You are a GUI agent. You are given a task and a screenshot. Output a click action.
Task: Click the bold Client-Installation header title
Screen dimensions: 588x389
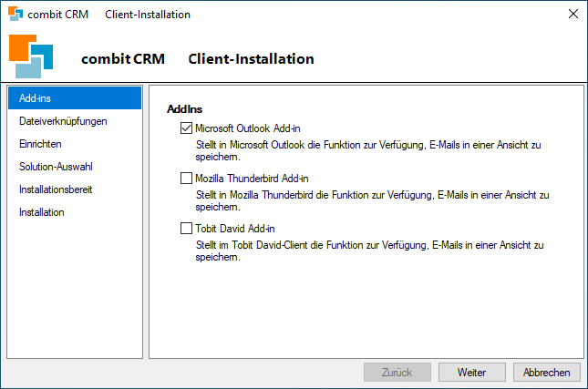click(x=251, y=59)
